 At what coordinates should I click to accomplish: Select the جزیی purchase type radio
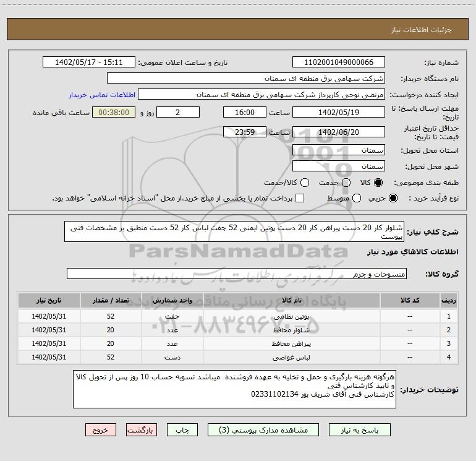click(393, 198)
